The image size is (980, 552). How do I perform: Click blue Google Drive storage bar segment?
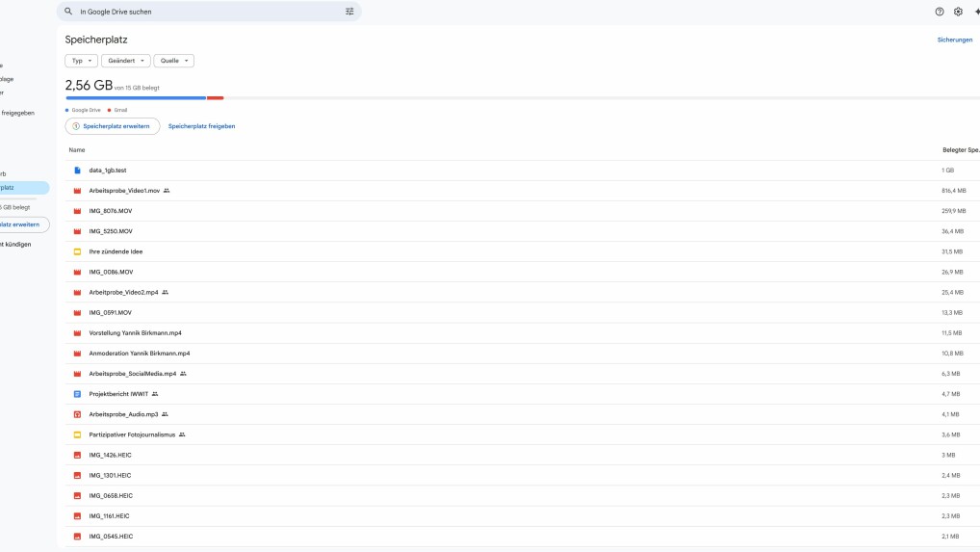pyautogui.click(x=136, y=98)
